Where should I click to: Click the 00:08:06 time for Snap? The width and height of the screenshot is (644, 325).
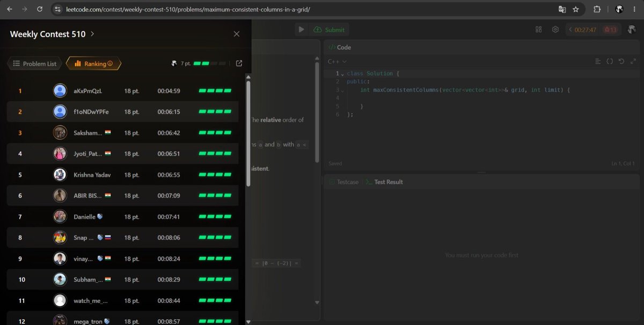point(169,238)
